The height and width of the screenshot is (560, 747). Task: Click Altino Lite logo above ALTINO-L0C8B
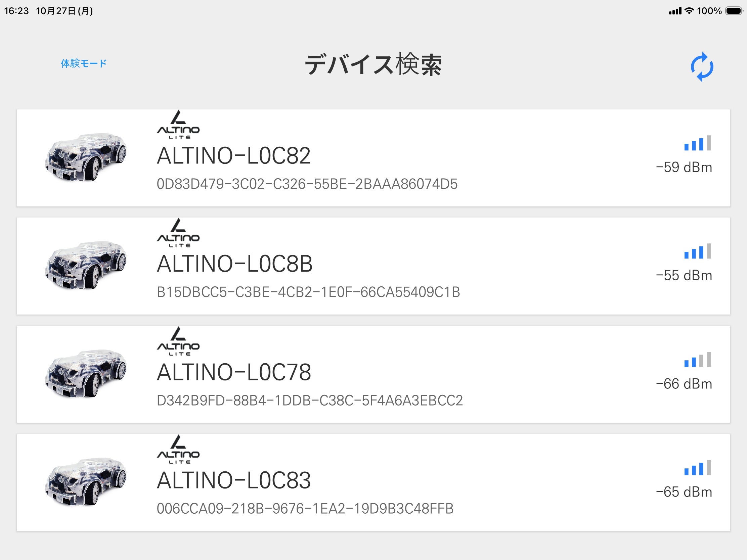178,233
